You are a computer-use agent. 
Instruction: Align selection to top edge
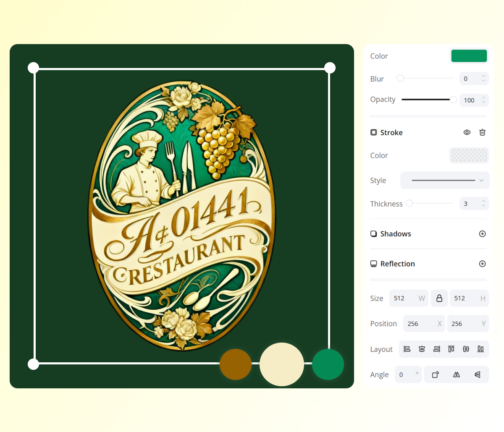(x=451, y=349)
